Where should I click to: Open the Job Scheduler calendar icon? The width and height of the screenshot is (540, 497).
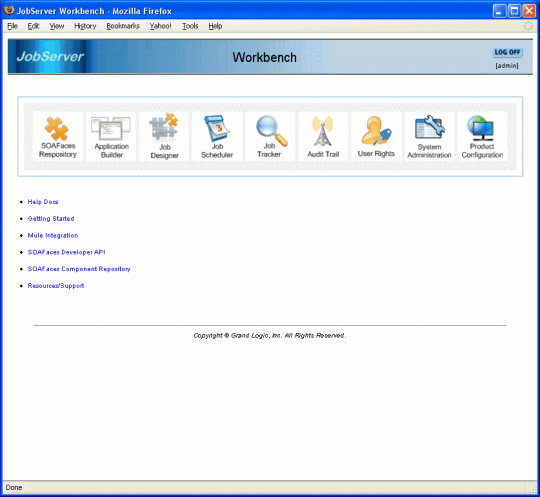pos(217,128)
